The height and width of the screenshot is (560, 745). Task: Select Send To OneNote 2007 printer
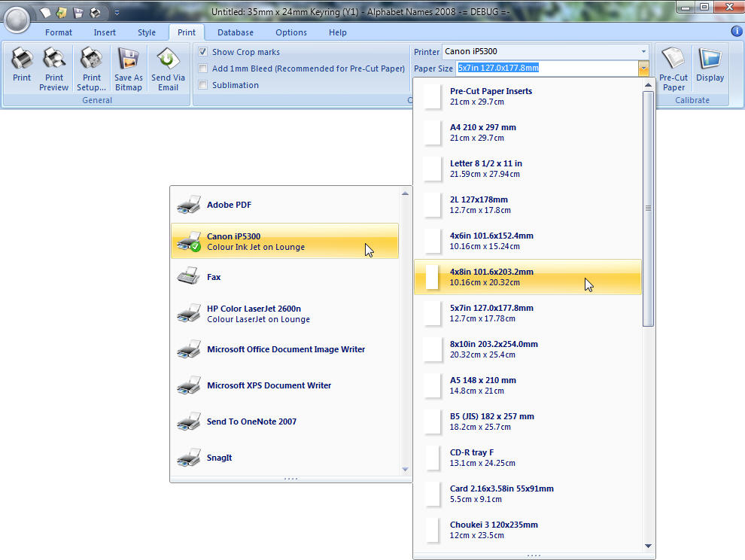285,422
